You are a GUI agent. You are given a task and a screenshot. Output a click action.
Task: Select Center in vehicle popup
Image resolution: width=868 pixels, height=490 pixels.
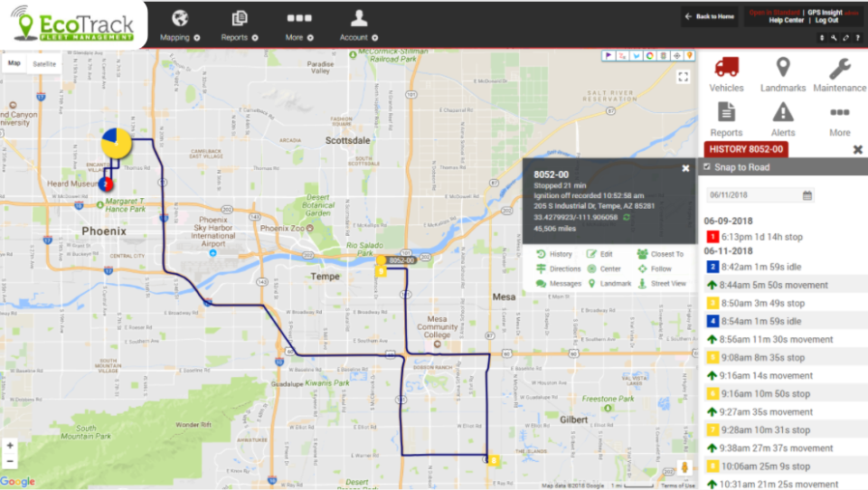[x=604, y=269]
